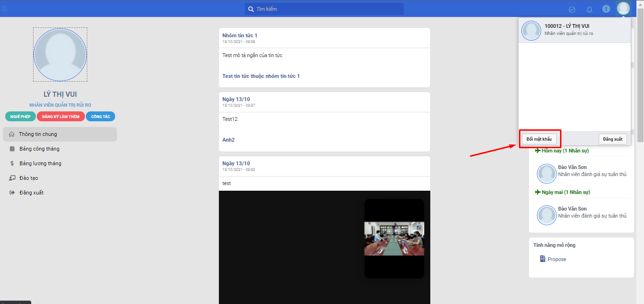Click Đào Văn Sơn's avatar under Ngày mai
The image size is (644, 304).
[547, 215]
